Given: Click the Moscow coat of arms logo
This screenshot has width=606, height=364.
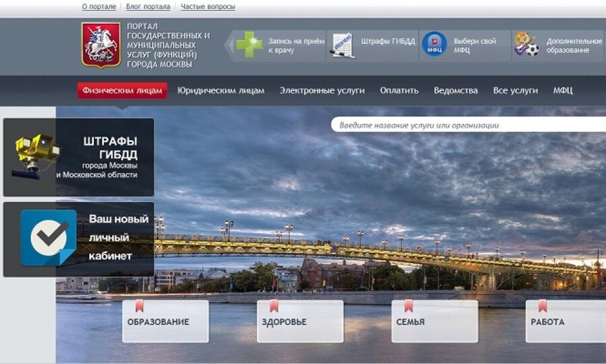Looking at the screenshot, I should click(100, 44).
